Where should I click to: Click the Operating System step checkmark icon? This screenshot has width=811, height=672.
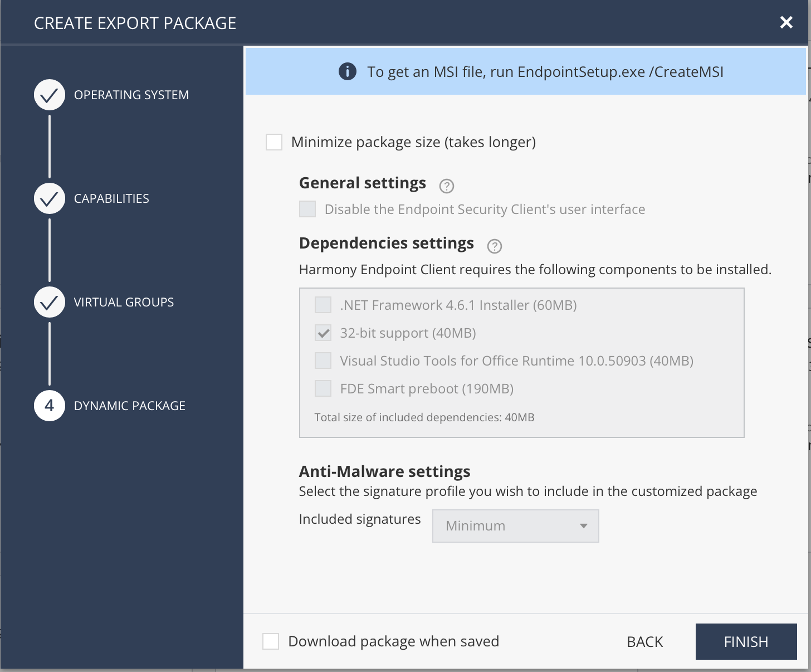(50, 95)
